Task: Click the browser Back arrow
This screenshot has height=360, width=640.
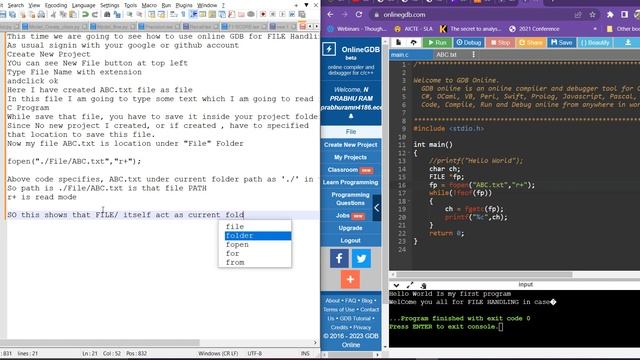Action: [330, 14]
